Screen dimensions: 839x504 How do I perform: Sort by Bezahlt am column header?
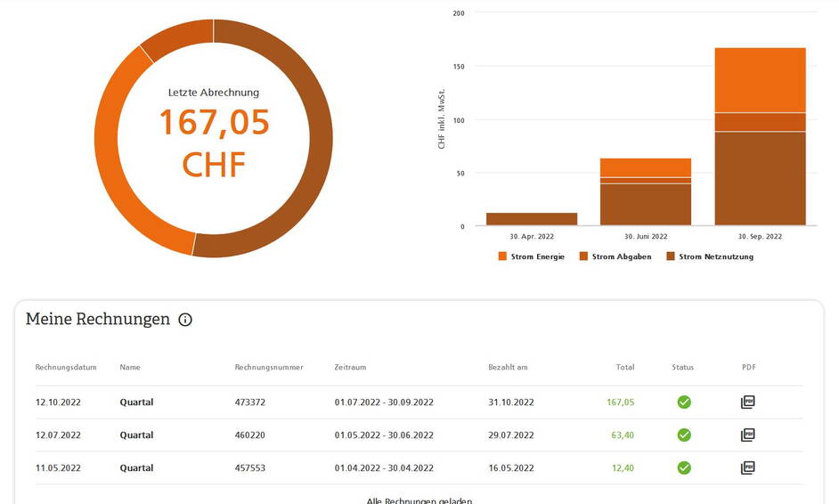[x=508, y=367]
